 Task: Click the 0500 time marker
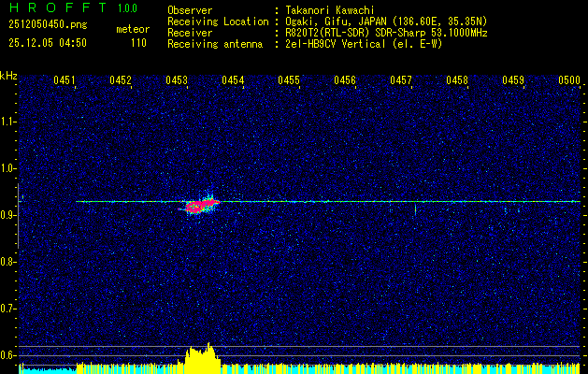(569, 80)
